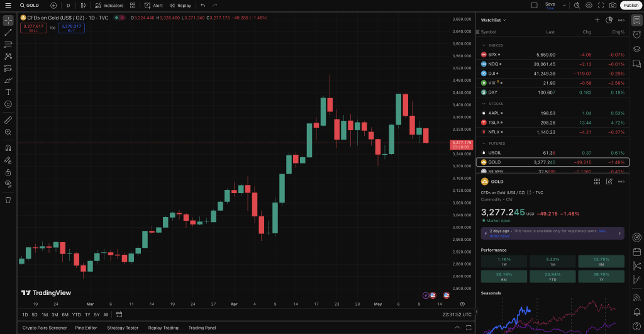The width and height of the screenshot is (644, 334).
Task: Add a compare symbol with plus icon
Action: tap(53, 5)
